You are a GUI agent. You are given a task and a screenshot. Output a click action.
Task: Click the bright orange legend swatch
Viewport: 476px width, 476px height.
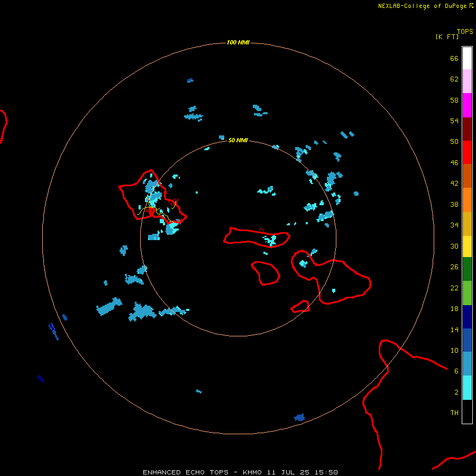[x=467, y=200]
